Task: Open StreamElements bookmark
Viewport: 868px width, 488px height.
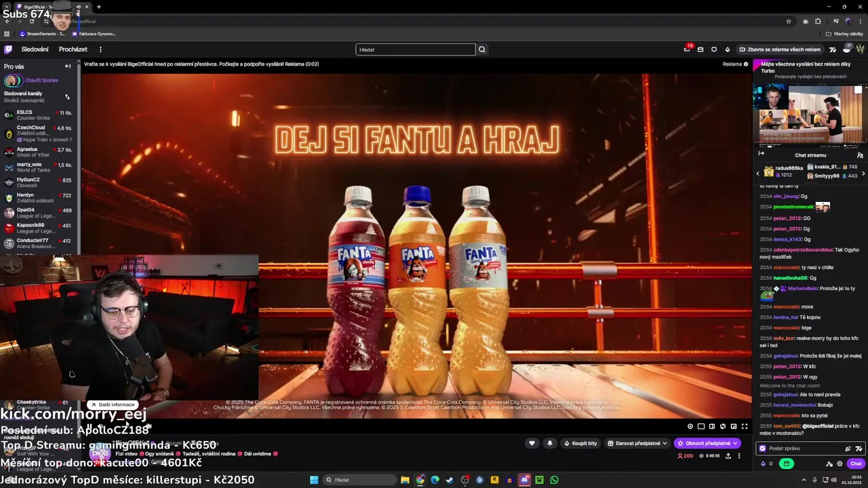Action: coord(42,34)
